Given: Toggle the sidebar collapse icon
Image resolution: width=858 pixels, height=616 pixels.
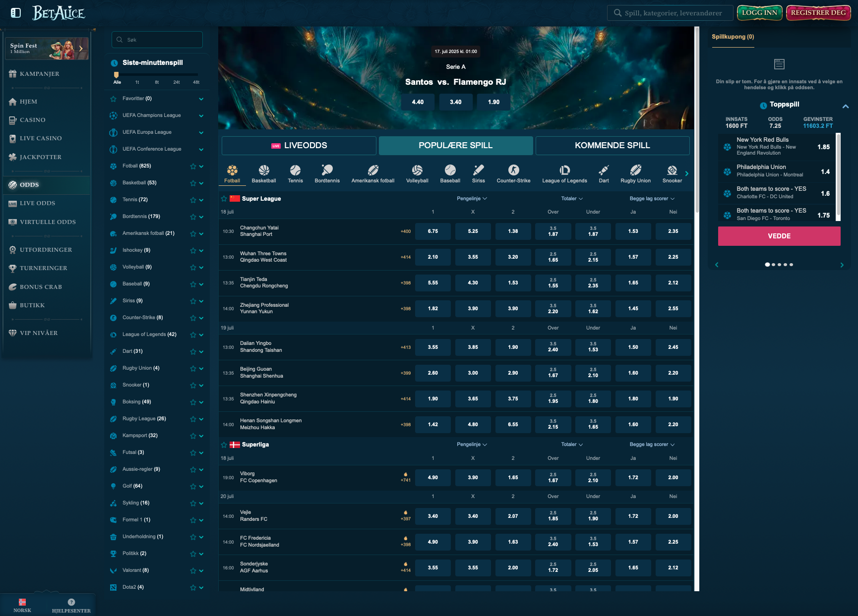Looking at the screenshot, I should pyautogui.click(x=16, y=13).
